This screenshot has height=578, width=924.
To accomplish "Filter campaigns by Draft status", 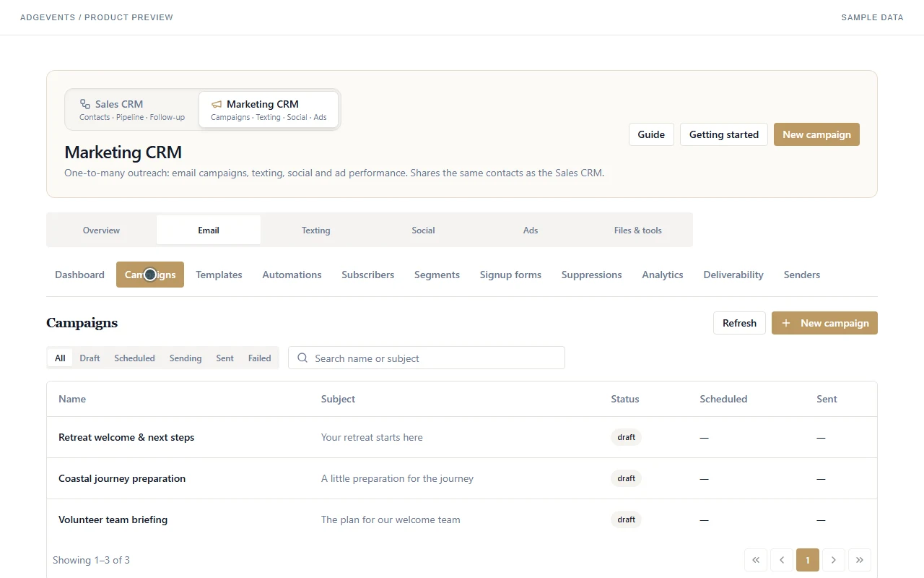I will click(90, 358).
